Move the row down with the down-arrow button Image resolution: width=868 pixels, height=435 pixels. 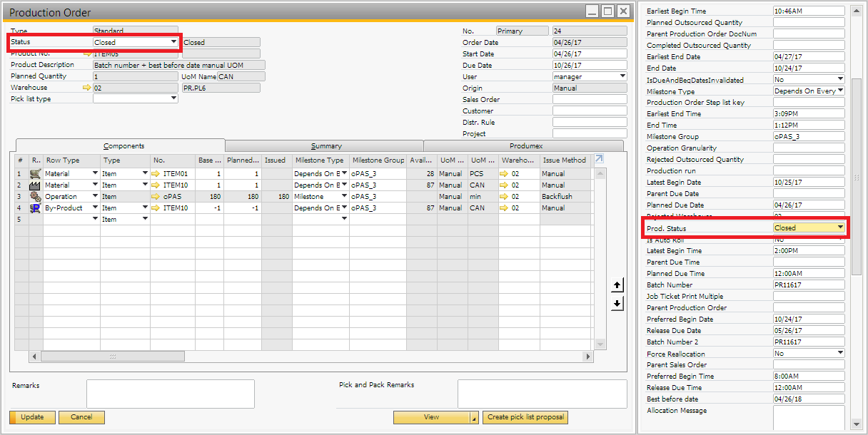pos(617,303)
